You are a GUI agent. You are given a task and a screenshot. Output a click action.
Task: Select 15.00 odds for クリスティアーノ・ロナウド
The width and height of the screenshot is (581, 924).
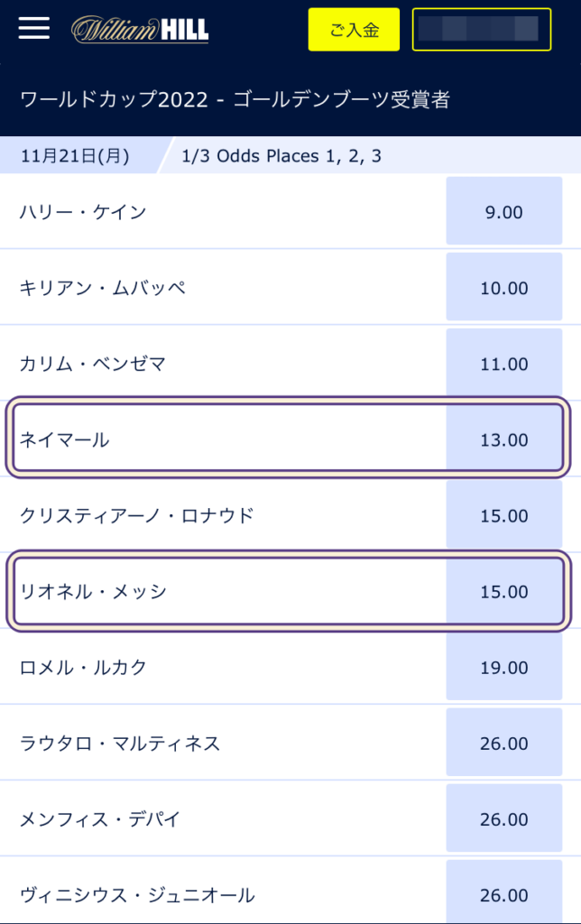(x=503, y=515)
